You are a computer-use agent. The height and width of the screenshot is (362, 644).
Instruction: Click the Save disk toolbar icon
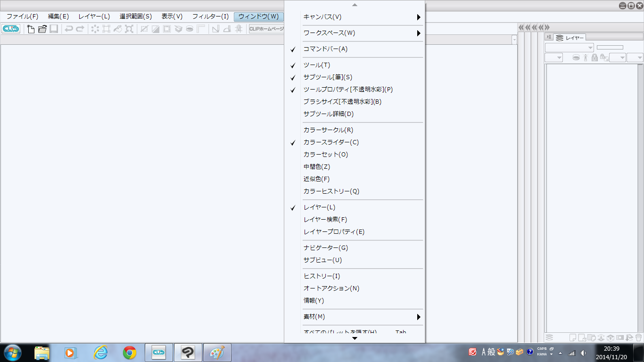(x=54, y=29)
